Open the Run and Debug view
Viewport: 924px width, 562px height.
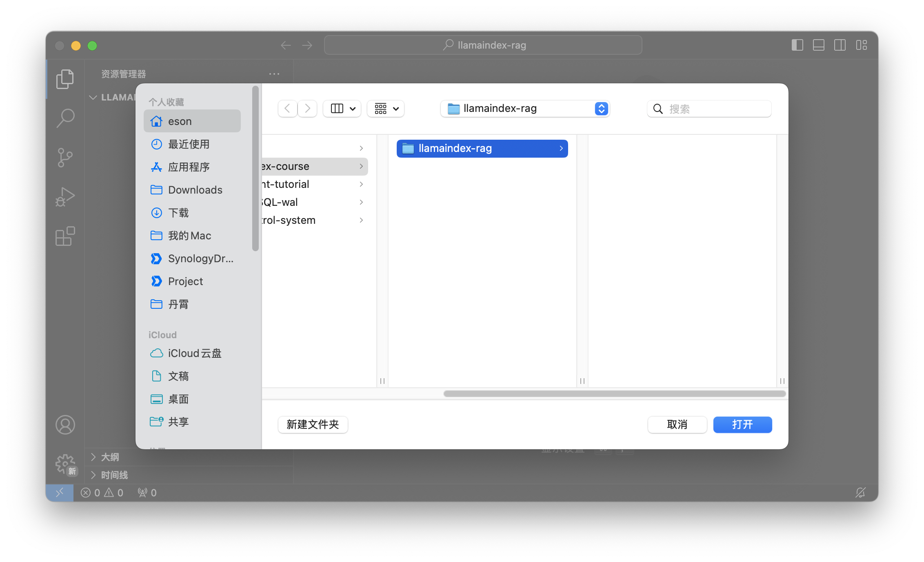point(65,197)
